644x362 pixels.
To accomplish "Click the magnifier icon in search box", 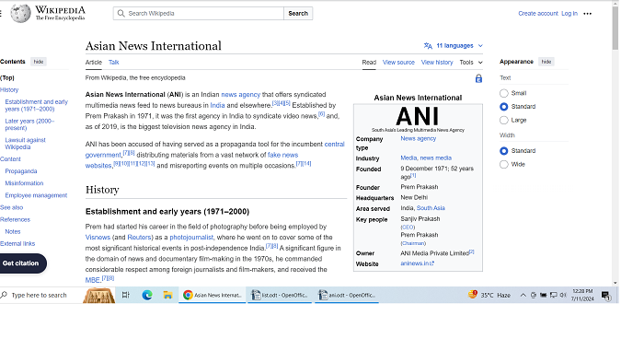I will point(121,13).
